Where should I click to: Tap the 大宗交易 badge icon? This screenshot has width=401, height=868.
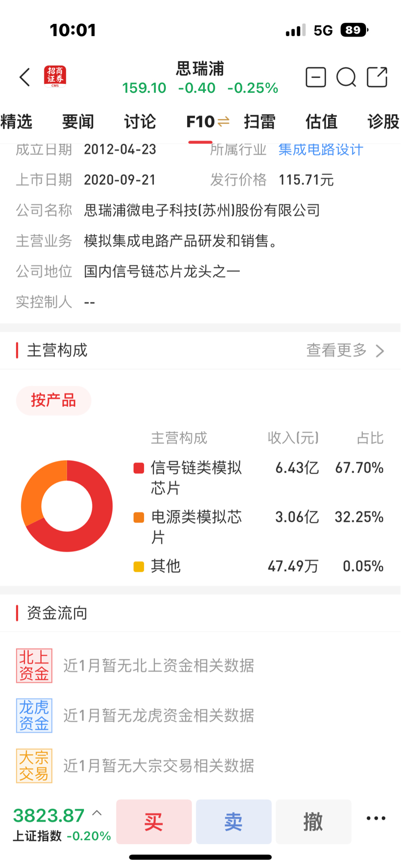(34, 766)
